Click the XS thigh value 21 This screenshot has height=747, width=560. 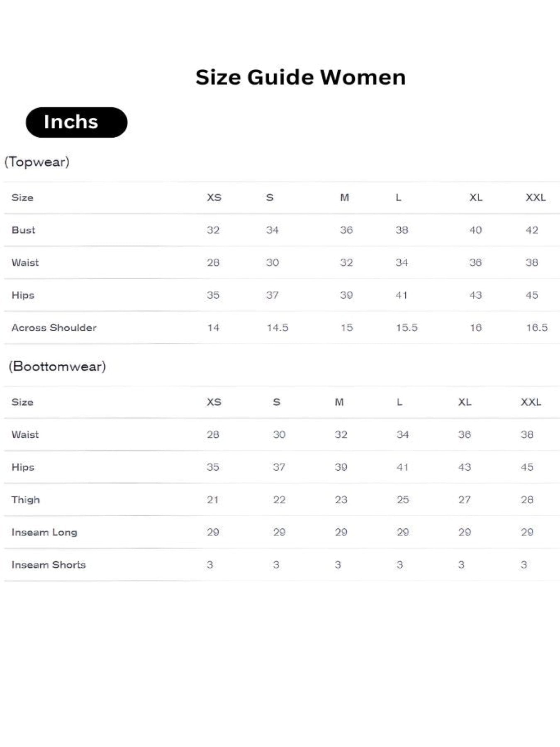click(213, 500)
